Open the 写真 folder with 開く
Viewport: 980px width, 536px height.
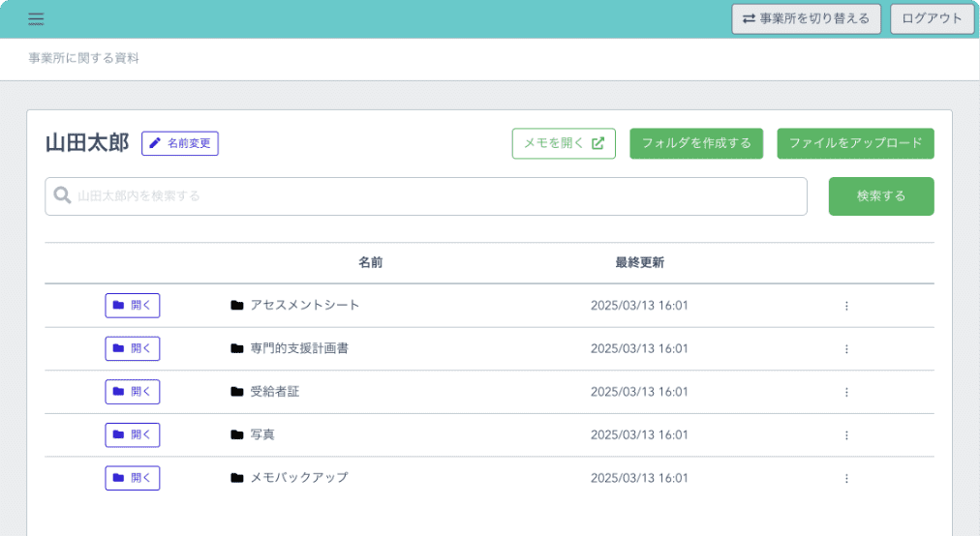coord(133,435)
